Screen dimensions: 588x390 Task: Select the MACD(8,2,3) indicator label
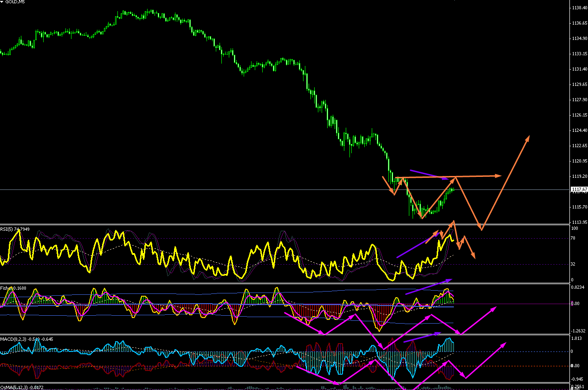(27, 339)
